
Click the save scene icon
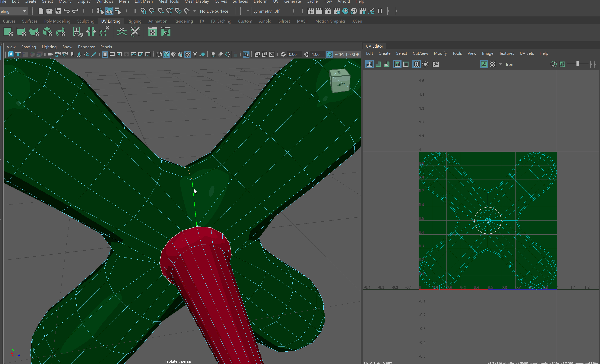58,11
